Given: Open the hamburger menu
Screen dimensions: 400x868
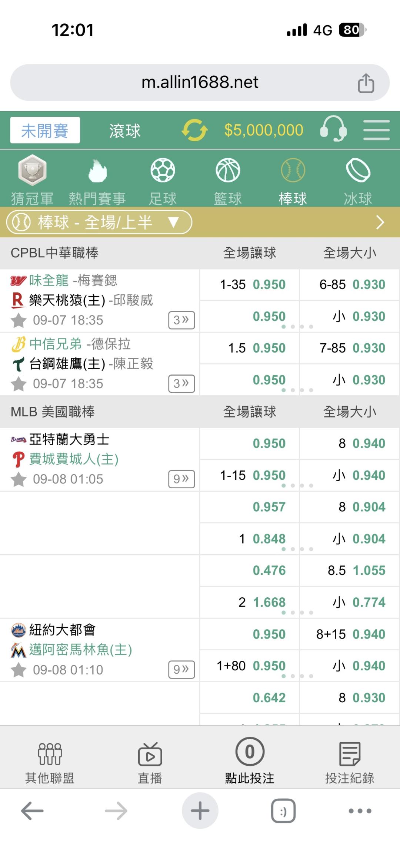Looking at the screenshot, I should pos(376,130).
